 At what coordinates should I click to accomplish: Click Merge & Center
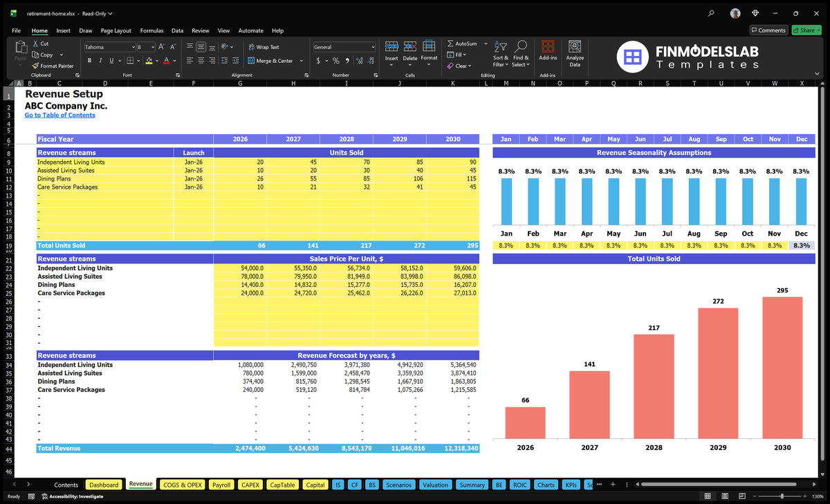(x=270, y=61)
